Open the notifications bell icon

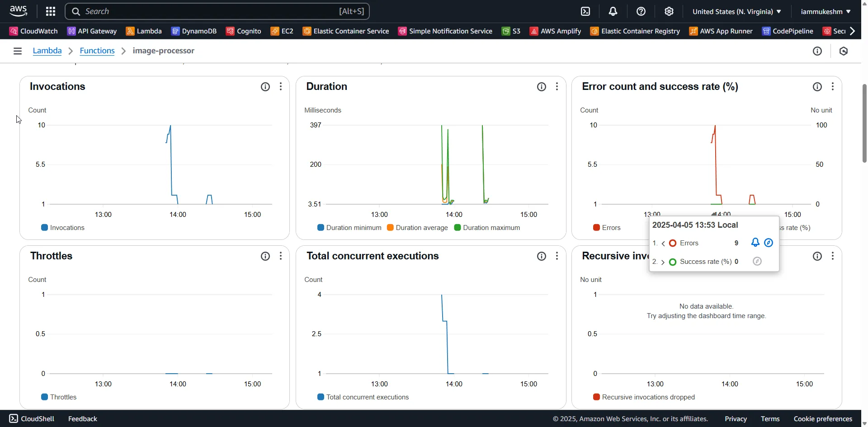[613, 11]
